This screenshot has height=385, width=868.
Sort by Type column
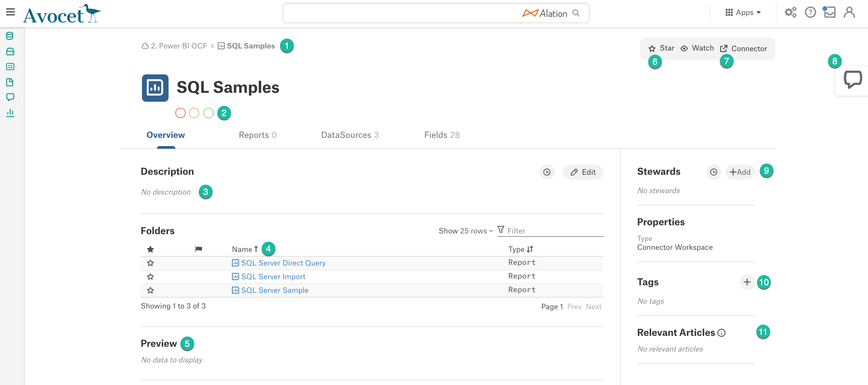(x=521, y=249)
